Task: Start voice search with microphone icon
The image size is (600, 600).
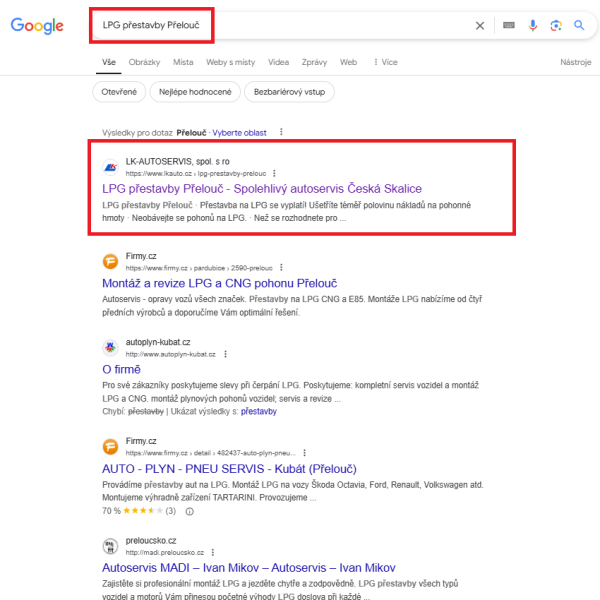Action: coord(532,25)
